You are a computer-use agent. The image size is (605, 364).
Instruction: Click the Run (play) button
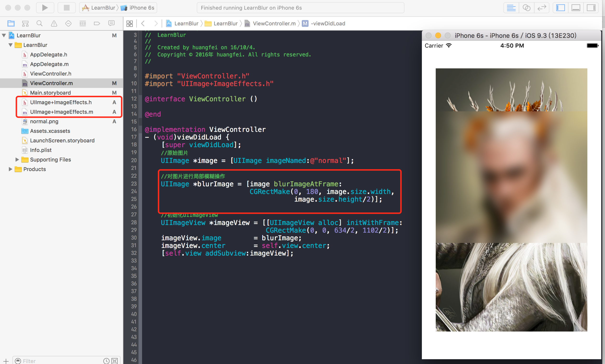(45, 8)
